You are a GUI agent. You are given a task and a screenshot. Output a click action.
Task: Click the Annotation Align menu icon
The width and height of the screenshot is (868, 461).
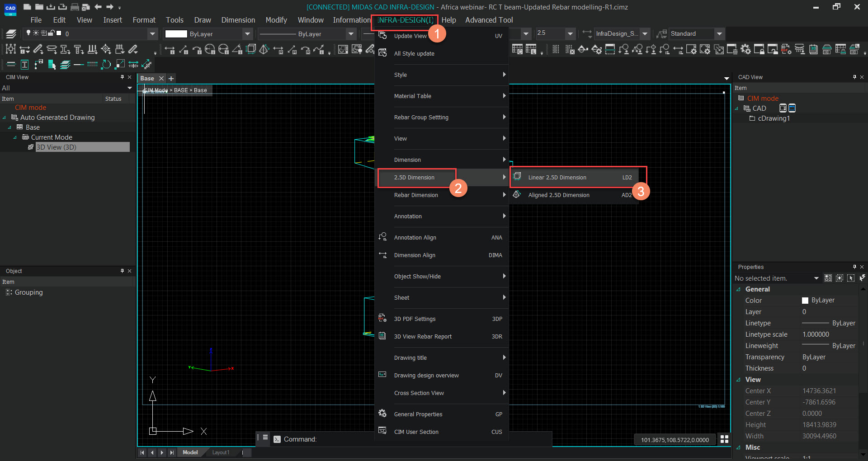(382, 237)
